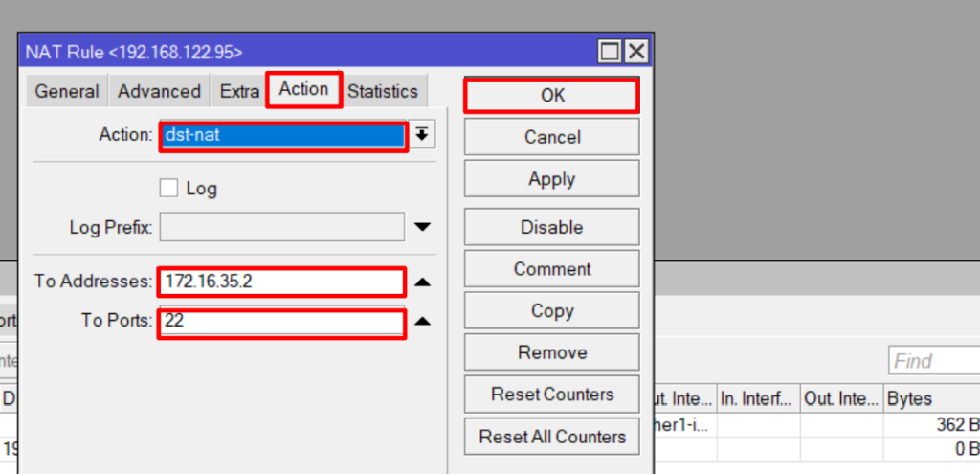Image resolution: width=980 pixels, height=474 pixels.
Task: Select the Extra tab
Action: 239,92
